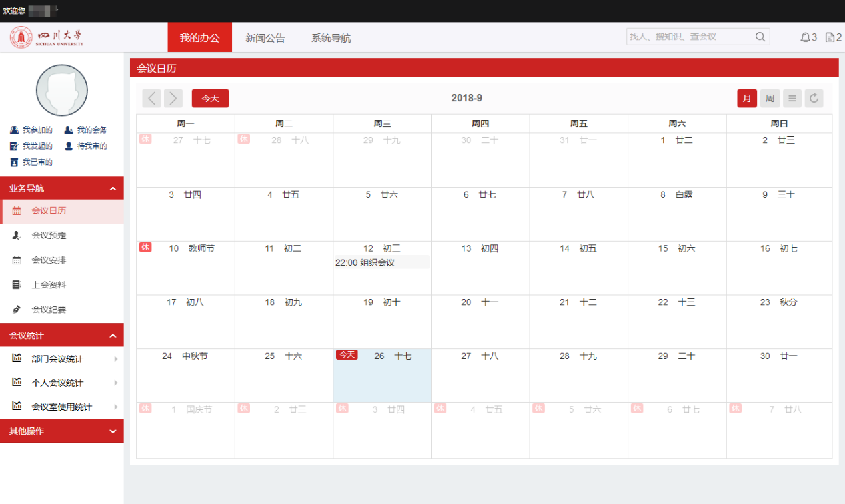Click date 8 白露
Viewport: 845px width, 504px height.
(x=677, y=195)
